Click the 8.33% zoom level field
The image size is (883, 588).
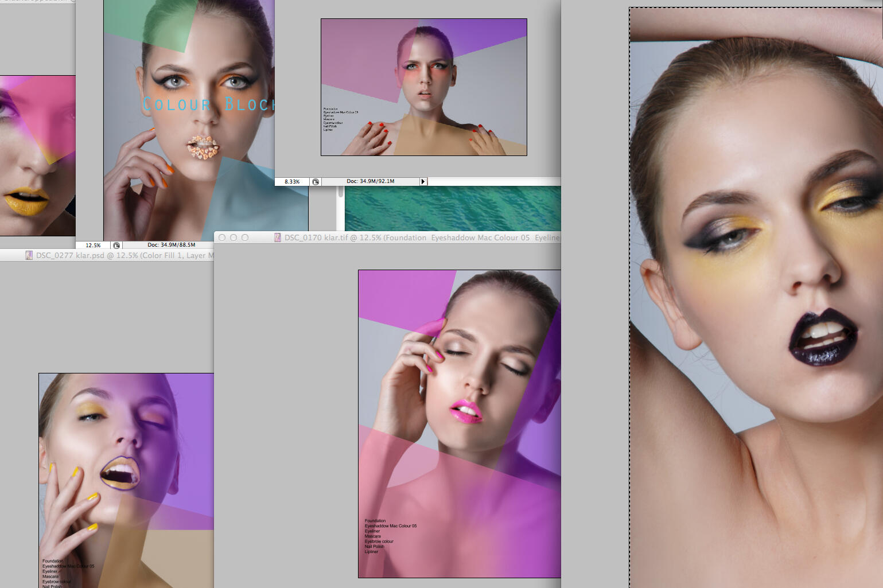click(292, 182)
